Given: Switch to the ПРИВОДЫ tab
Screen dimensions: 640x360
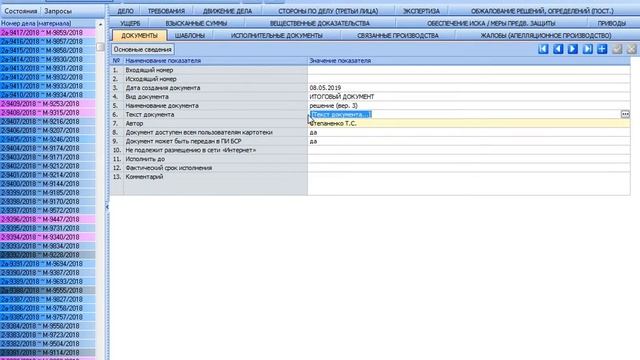Looking at the screenshot, I should (x=611, y=23).
